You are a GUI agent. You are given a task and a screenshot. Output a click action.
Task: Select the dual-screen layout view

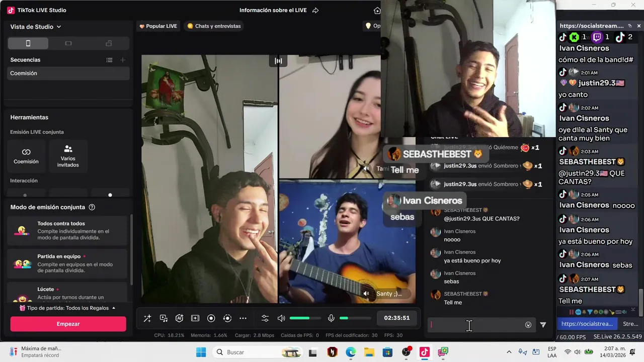click(109, 43)
